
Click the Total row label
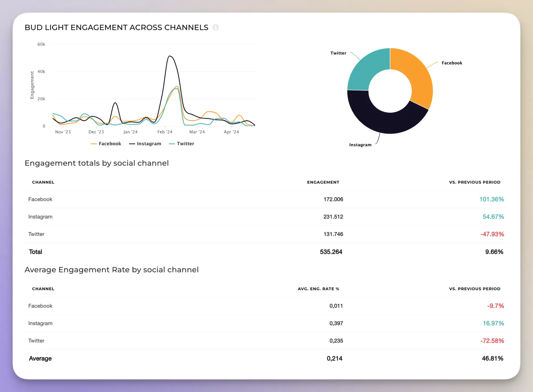point(35,252)
